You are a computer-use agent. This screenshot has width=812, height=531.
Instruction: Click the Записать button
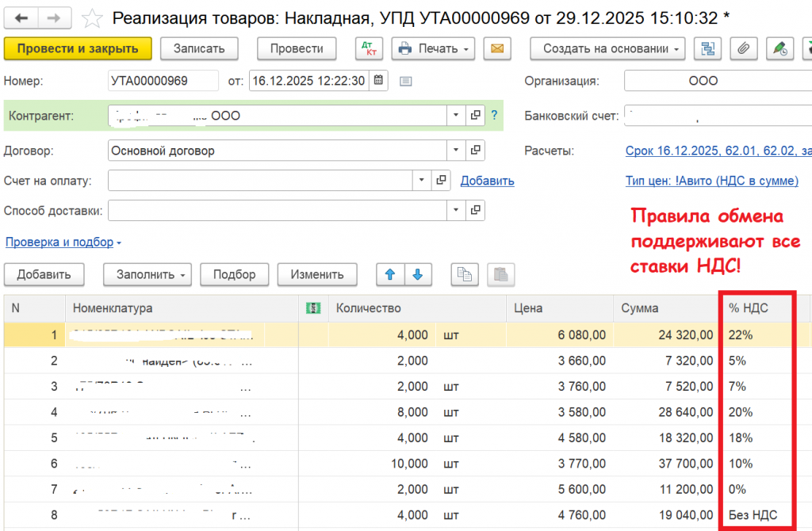point(199,48)
